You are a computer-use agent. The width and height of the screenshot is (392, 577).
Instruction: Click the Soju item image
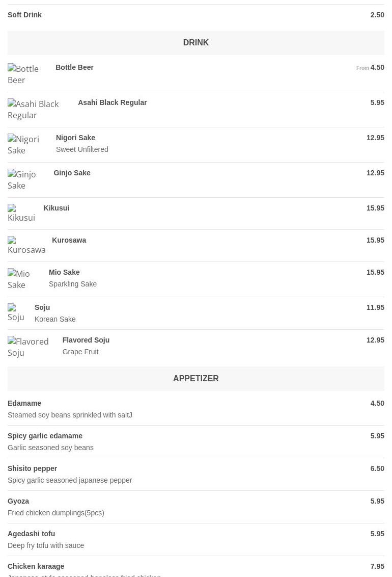click(16, 313)
